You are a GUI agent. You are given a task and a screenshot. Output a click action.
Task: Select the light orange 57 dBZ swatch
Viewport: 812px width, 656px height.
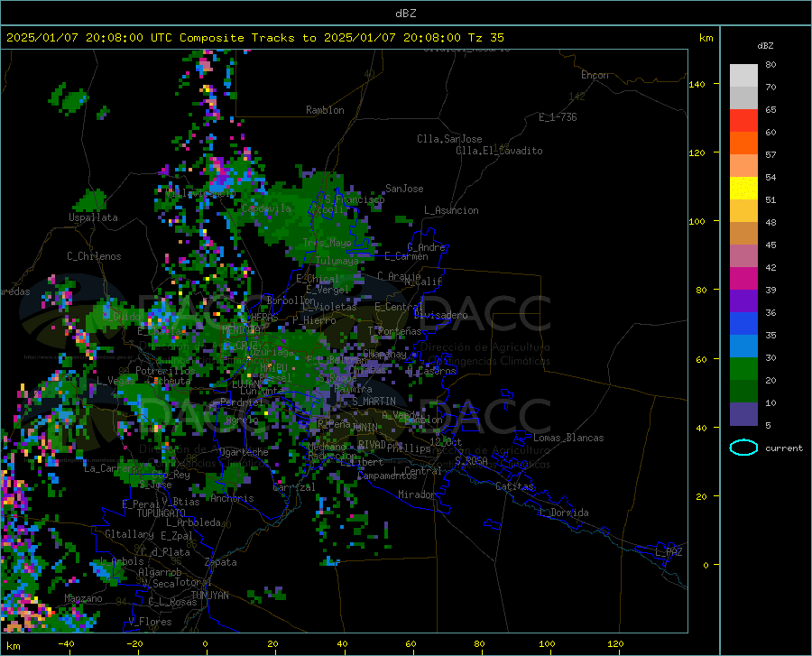tap(743, 166)
